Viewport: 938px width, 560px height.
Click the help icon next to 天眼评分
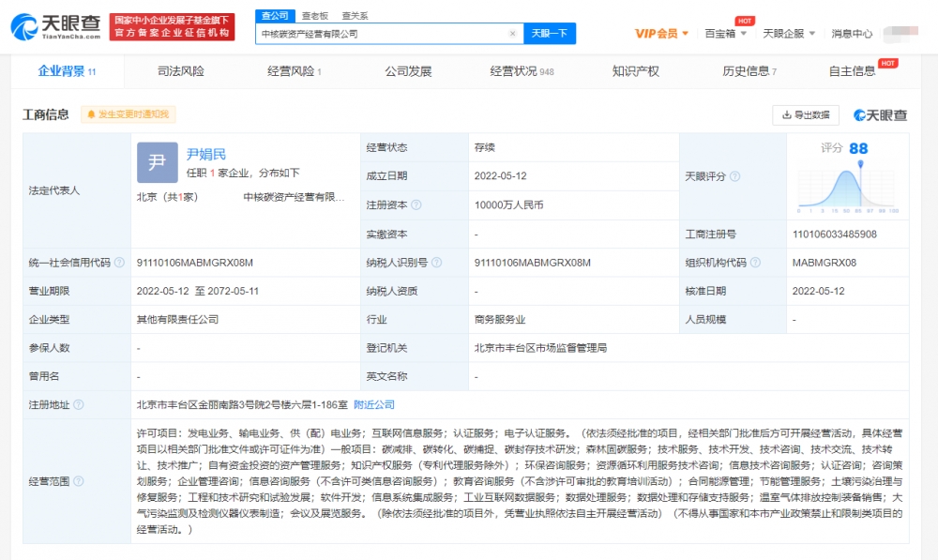pos(735,176)
